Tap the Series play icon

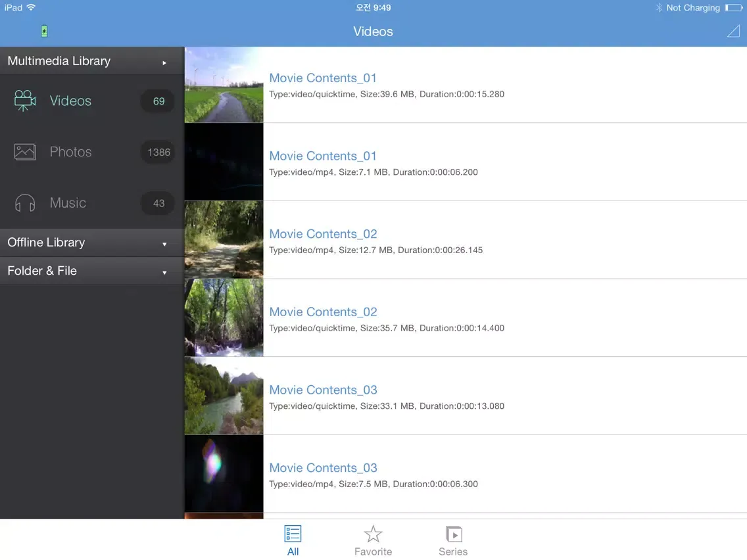[454, 534]
